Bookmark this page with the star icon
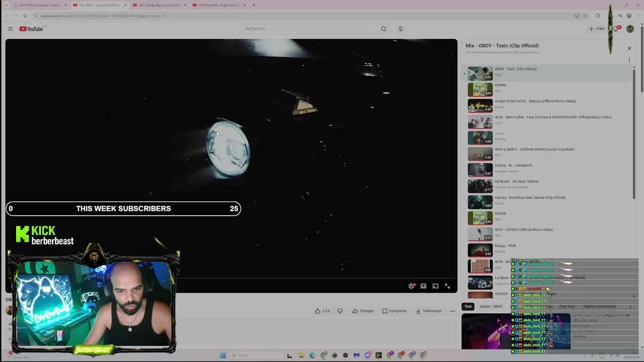644x362 pixels. (585, 16)
